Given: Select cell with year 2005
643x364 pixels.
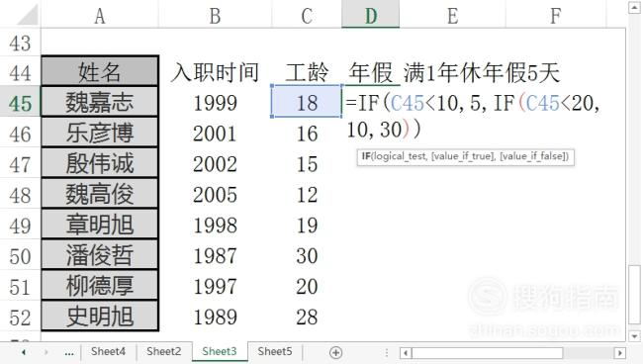Looking at the screenshot, I should coord(215,194).
